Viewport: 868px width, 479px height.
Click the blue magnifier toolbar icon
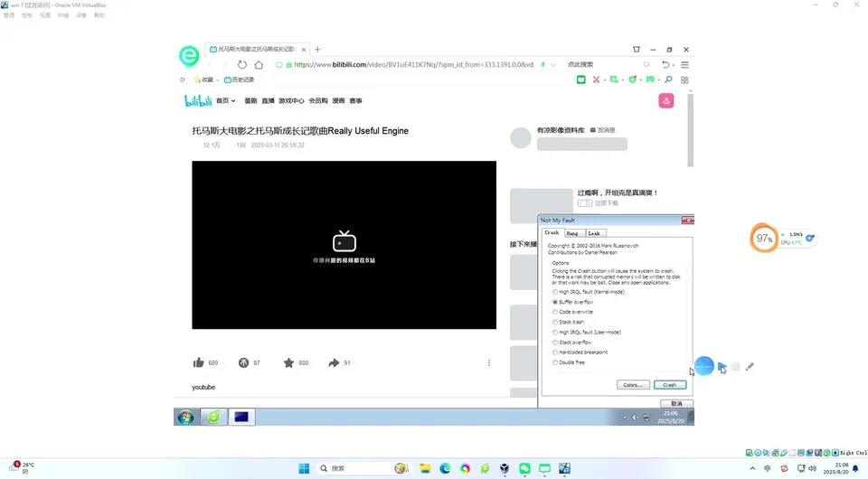click(668, 80)
